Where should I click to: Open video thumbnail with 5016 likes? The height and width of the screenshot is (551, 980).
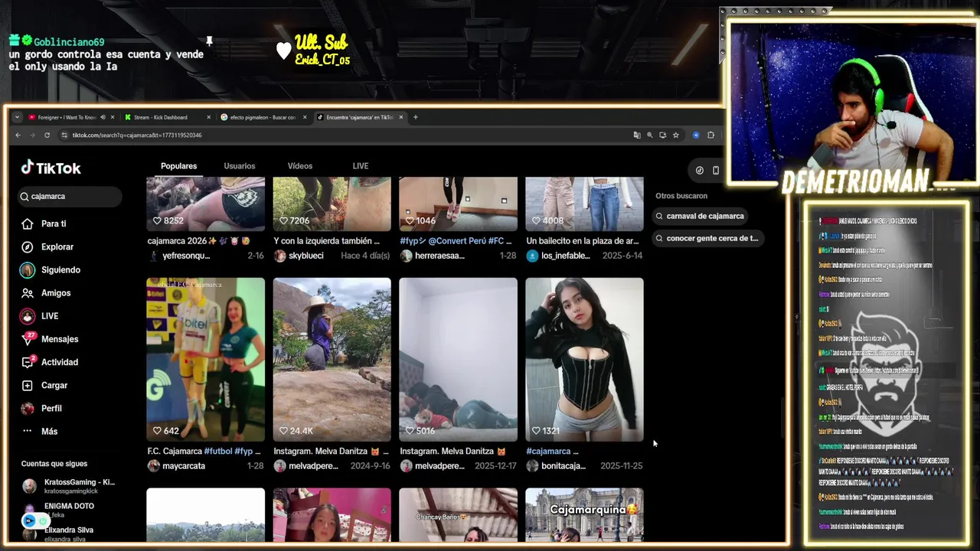(x=458, y=359)
